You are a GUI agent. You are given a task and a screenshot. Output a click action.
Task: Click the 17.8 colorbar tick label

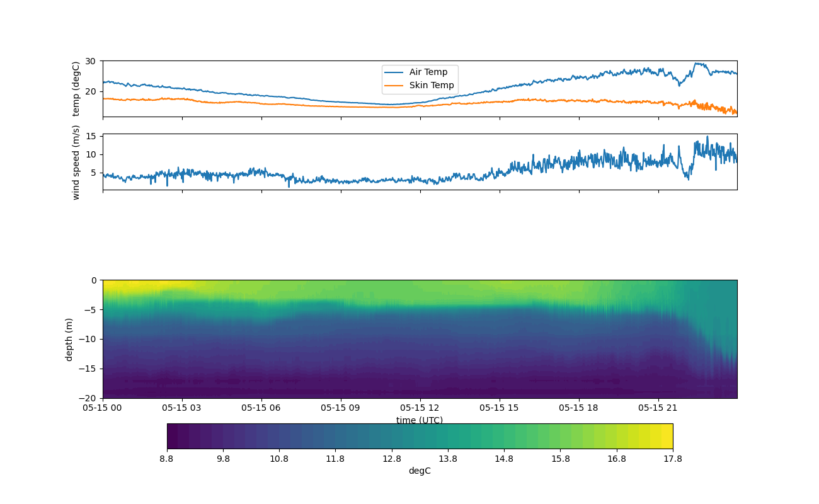point(672,459)
